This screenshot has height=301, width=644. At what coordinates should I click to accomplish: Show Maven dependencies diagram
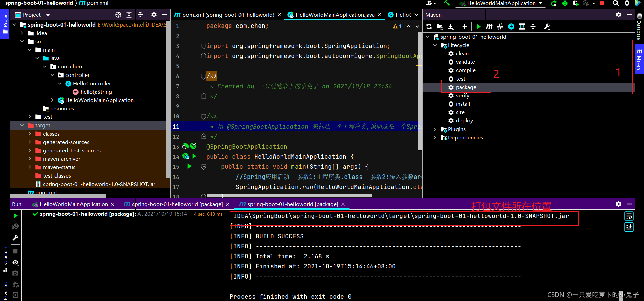tap(522, 27)
